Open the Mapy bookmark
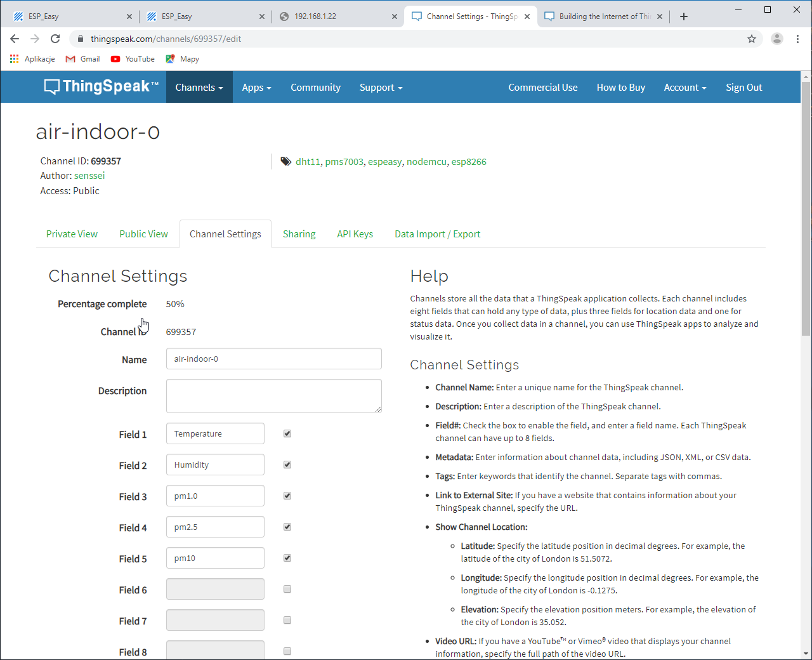812x660 pixels. pyautogui.click(x=183, y=59)
